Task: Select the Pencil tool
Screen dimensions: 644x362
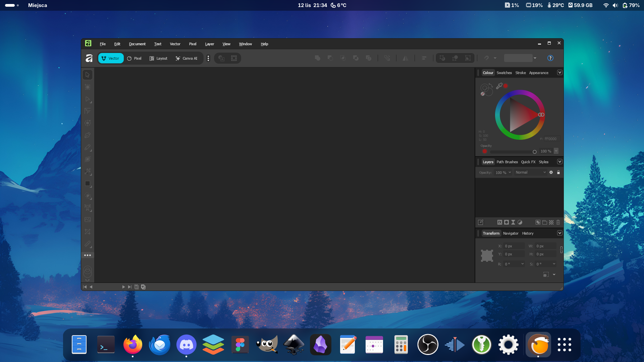Action: point(88,147)
